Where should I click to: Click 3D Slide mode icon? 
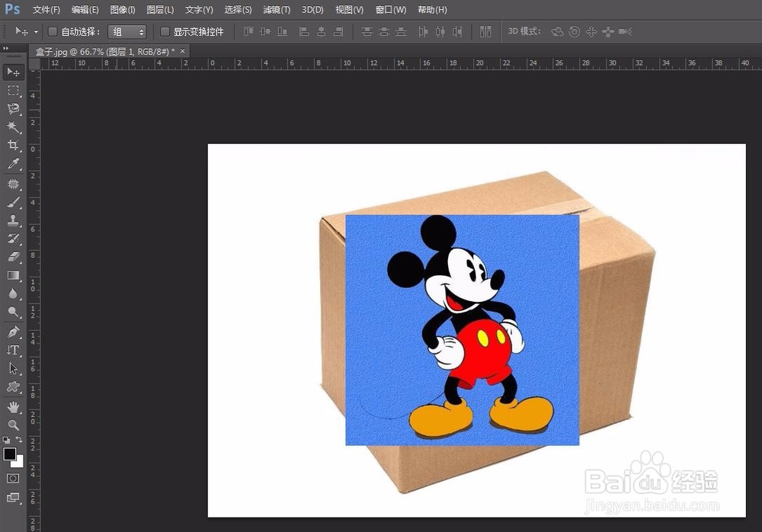[x=608, y=31]
